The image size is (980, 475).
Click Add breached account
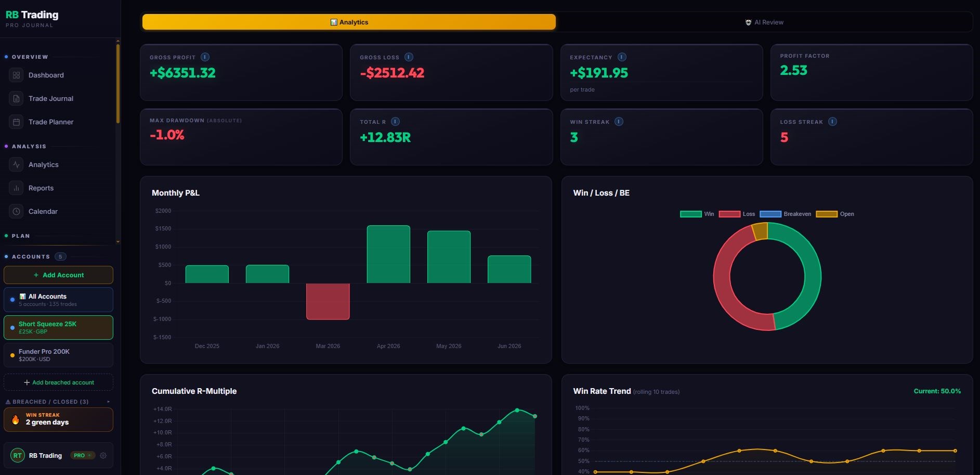coord(58,382)
